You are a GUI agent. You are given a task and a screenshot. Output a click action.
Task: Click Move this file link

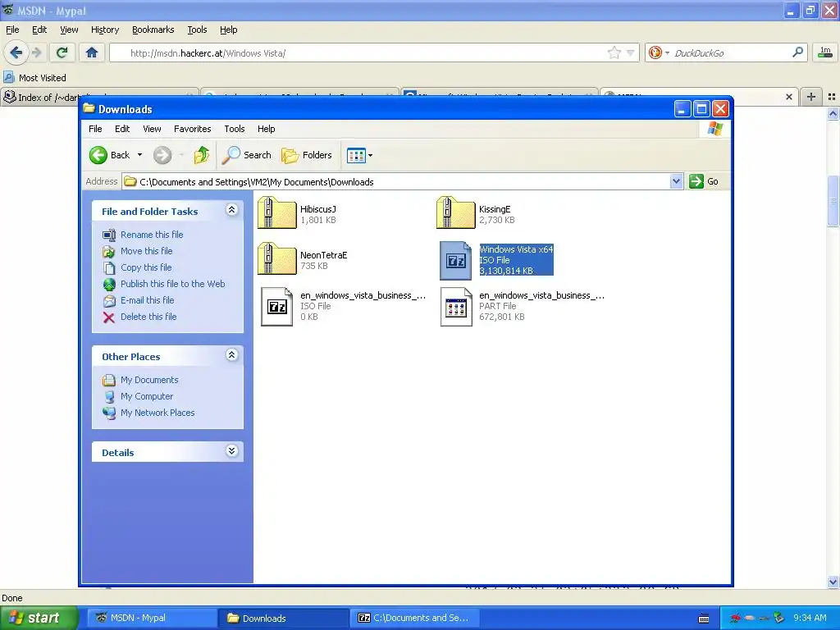tap(146, 251)
